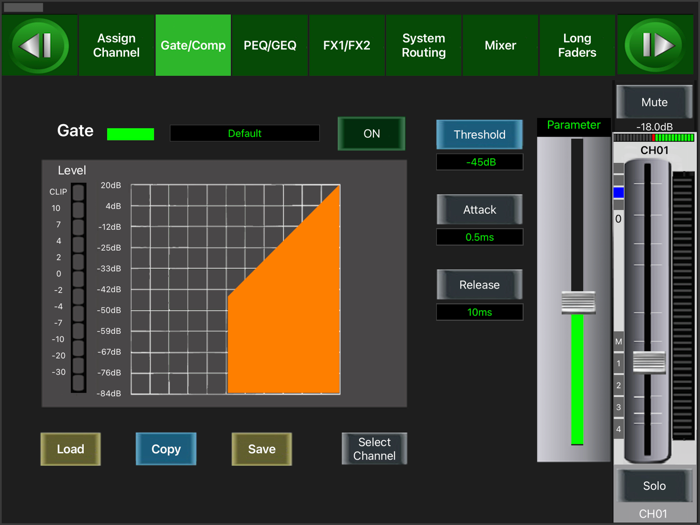Toggle bus 1 assign button
Image resolution: width=700 pixels, height=525 pixels.
pyautogui.click(x=619, y=363)
